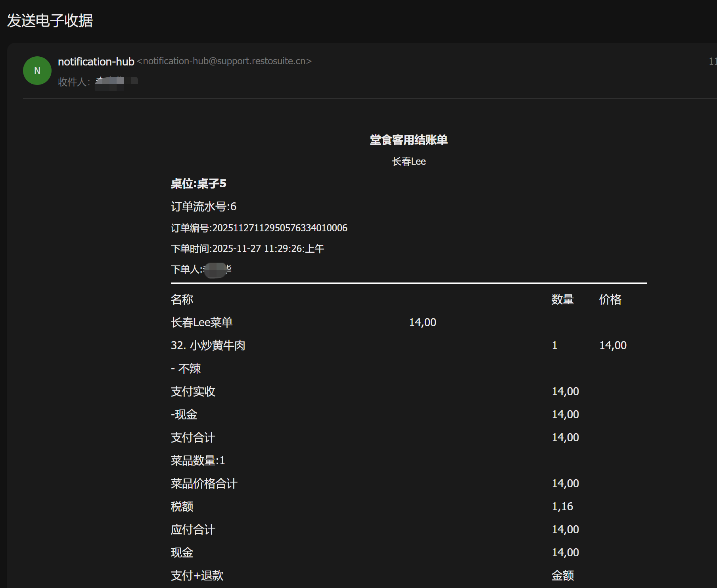The width and height of the screenshot is (717, 588).
Task: Click the 数量 column header
Action: pos(562,299)
